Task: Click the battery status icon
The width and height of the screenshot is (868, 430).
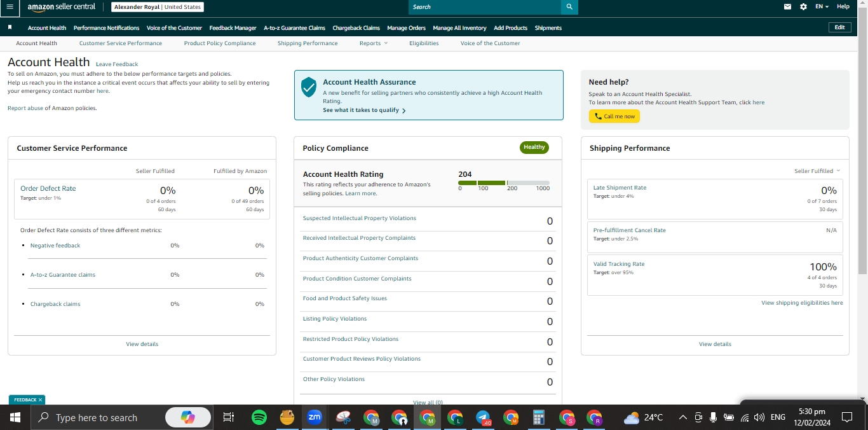Action: pos(729,417)
